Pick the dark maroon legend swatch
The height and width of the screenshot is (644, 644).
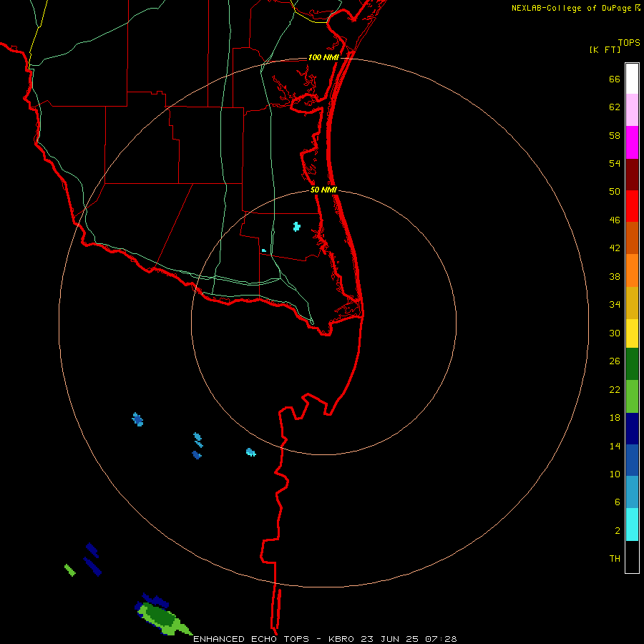[632, 174]
